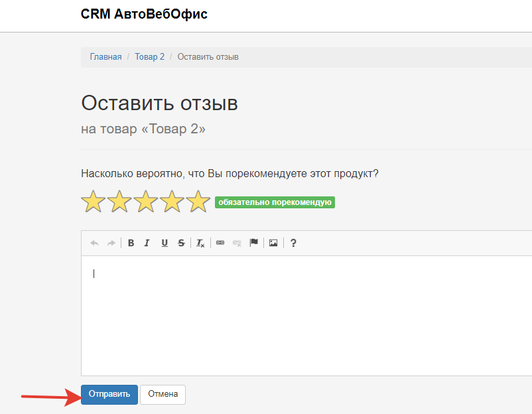Click inside the review text area
Viewport: 532px width, 414px height.
tap(305, 315)
